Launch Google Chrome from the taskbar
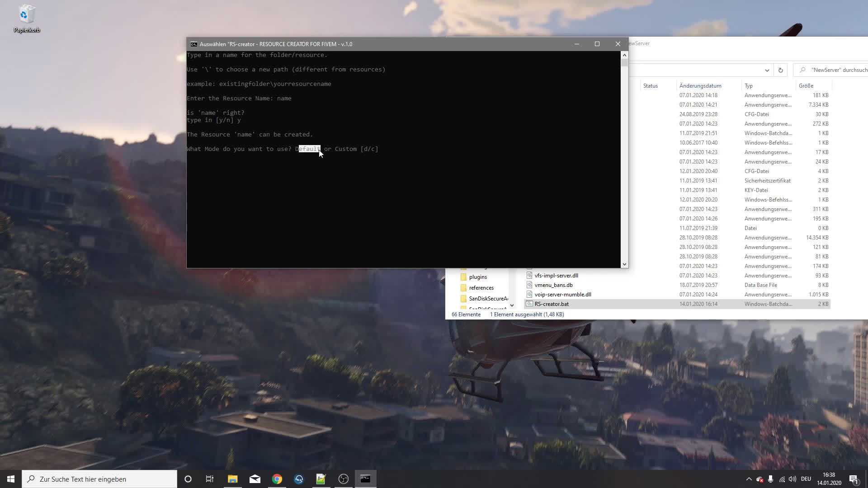The height and width of the screenshot is (488, 868). point(277,479)
